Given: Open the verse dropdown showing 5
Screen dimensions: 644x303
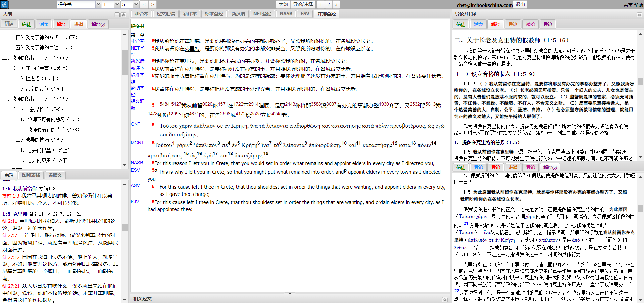Looking at the screenshot, I should [136, 4].
